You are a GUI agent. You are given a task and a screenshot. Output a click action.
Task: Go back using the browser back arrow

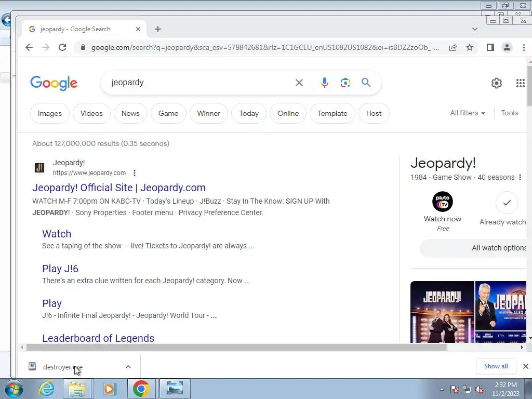tap(29, 47)
